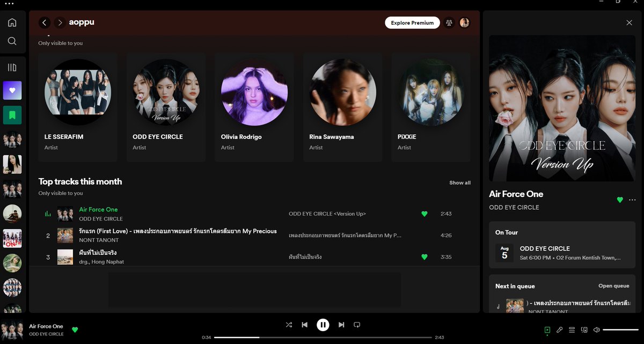The height and width of the screenshot is (344, 644).
Task: Expand Your Library panel
Action: coord(12,68)
